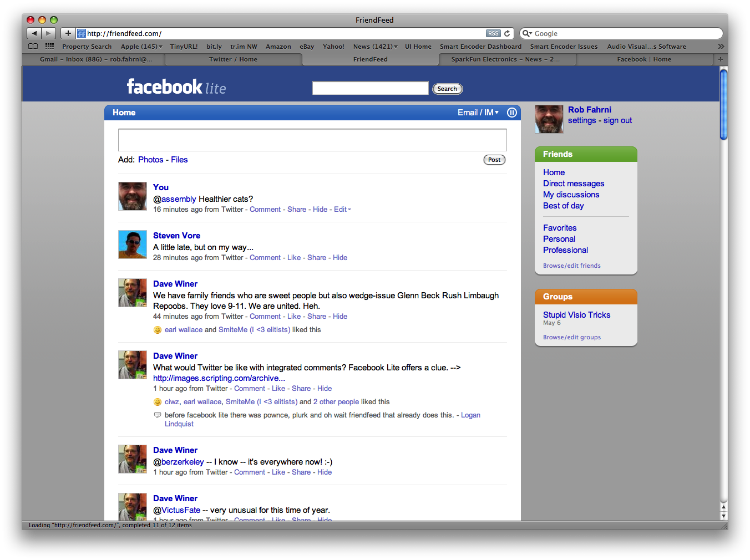Open a new tab with the tab bar plus
750x560 pixels.
(721, 59)
